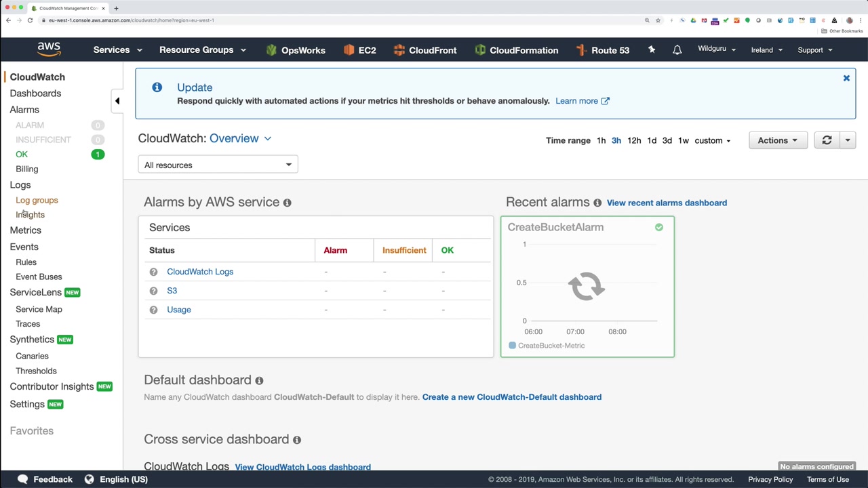
Task: Dismiss the Update banner
Action: click(x=846, y=79)
